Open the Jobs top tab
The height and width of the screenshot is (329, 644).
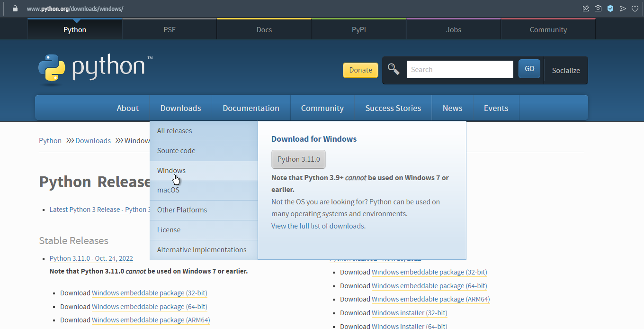(454, 29)
